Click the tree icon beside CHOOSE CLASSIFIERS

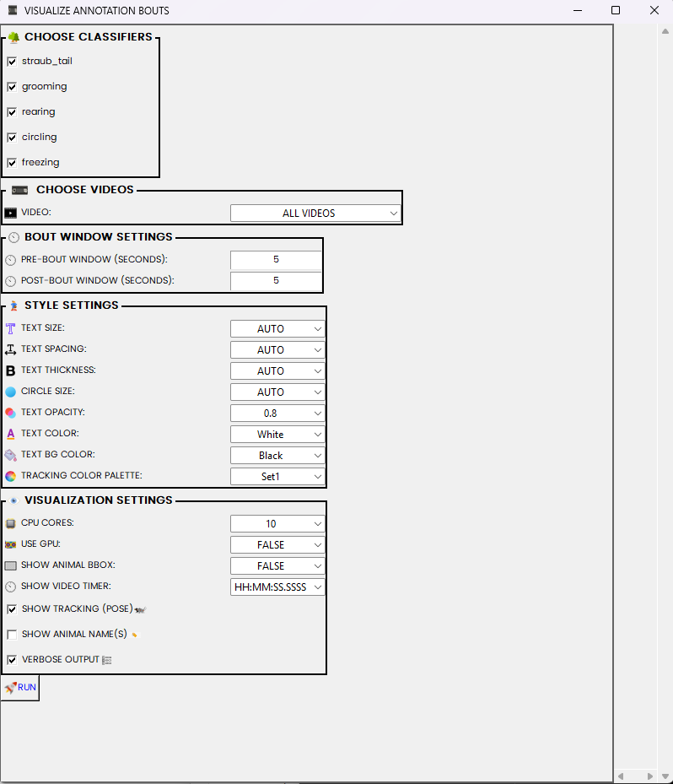pyautogui.click(x=14, y=37)
